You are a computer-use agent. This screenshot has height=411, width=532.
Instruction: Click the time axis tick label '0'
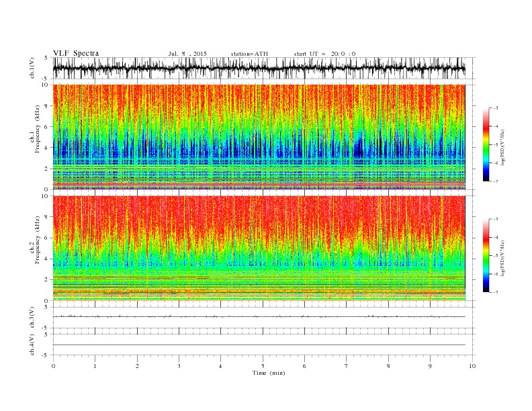point(53,366)
